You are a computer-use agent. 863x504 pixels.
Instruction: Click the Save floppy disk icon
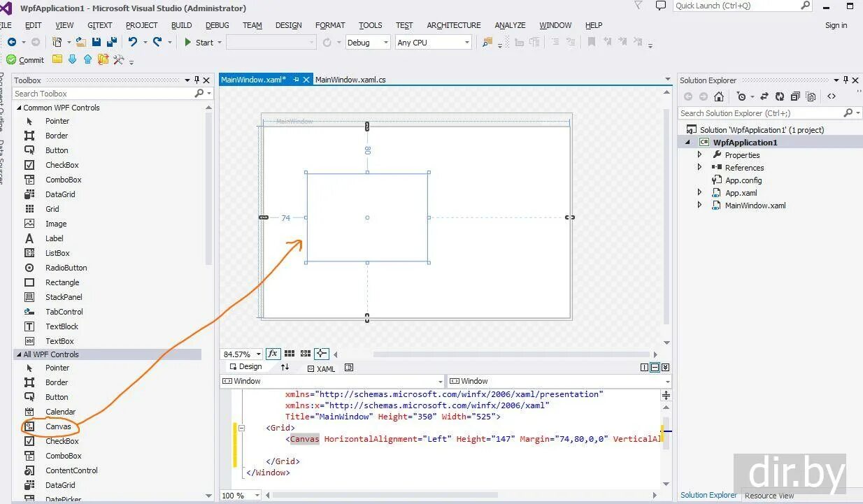[97, 43]
